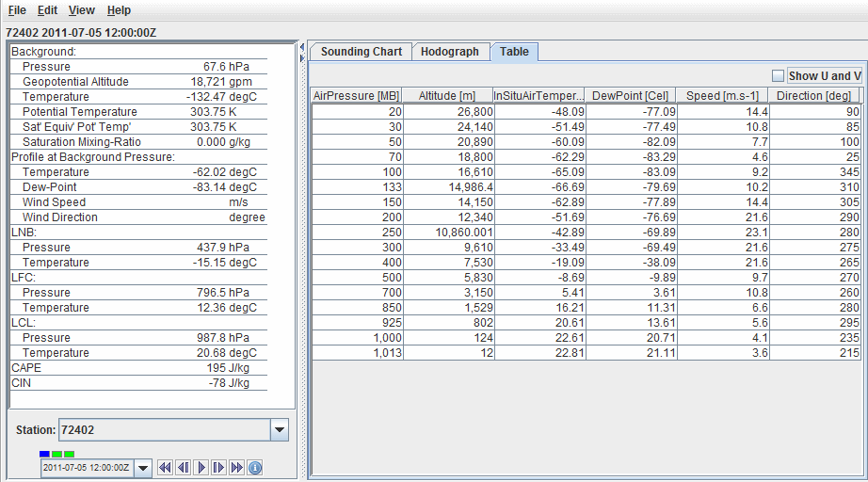The image size is (868, 482).
Task: Open the date-time selector dropdown arrow
Action: pos(143,468)
